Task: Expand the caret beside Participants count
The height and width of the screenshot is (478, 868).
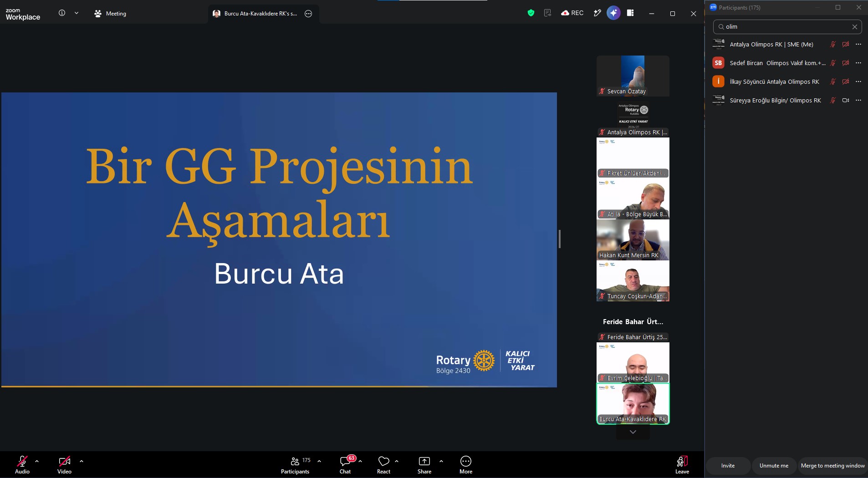Action: point(319,461)
